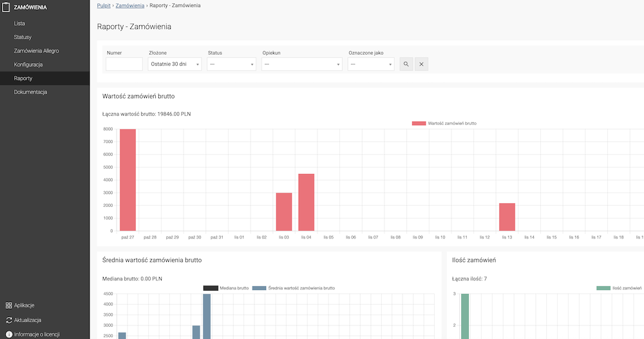The image size is (644, 339).
Task: Select Zamówienia Allegro menu item
Action: pyautogui.click(x=36, y=51)
